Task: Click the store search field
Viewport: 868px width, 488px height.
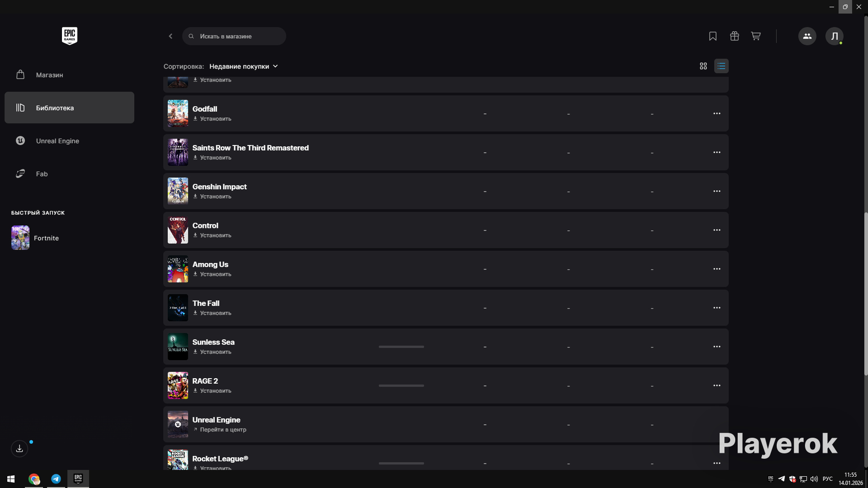Action: (x=234, y=36)
